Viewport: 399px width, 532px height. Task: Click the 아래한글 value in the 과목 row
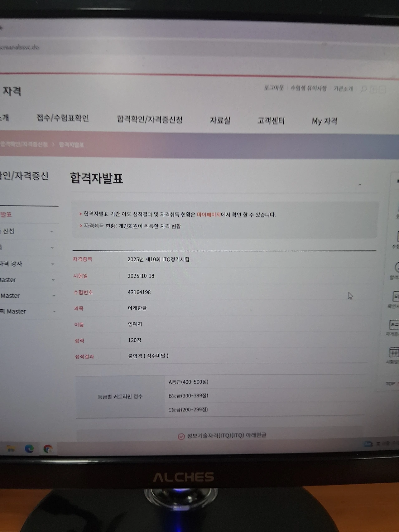point(137,308)
